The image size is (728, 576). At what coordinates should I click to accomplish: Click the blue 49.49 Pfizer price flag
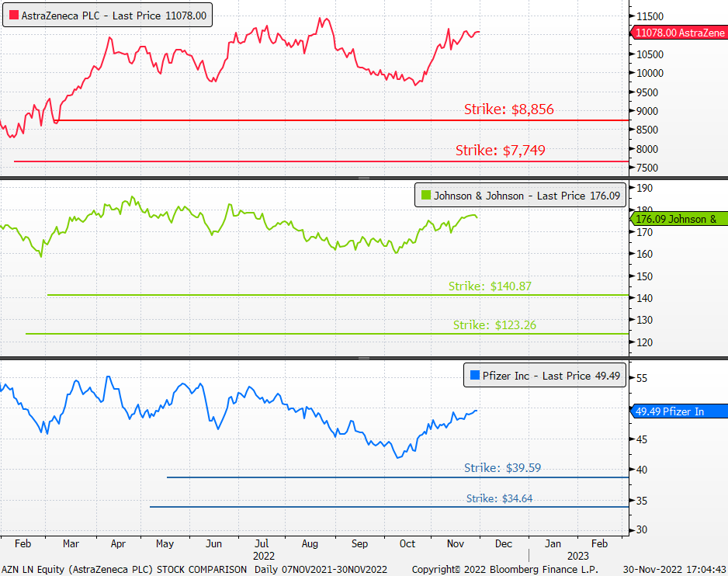coord(679,411)
